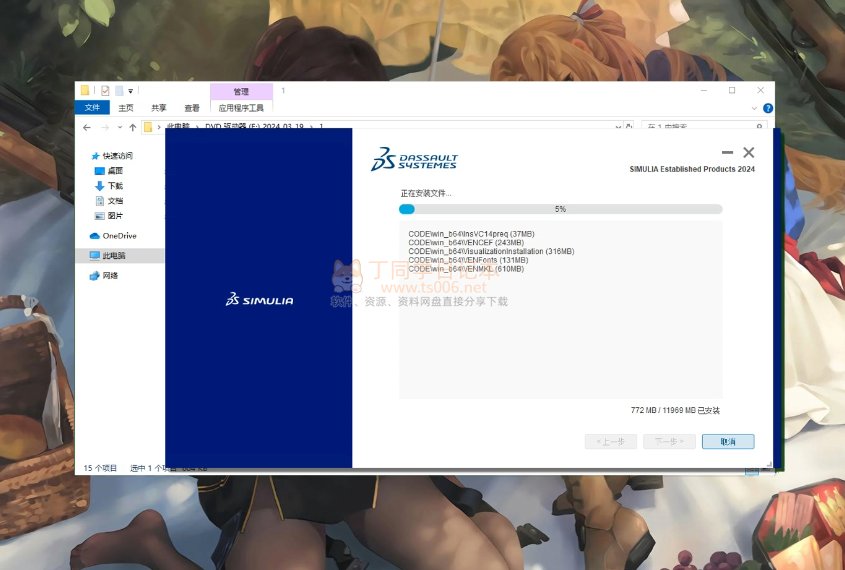Open OneDrive in the navigation pane
Viewport: 845px width, 570px height.
click(118, 236)
